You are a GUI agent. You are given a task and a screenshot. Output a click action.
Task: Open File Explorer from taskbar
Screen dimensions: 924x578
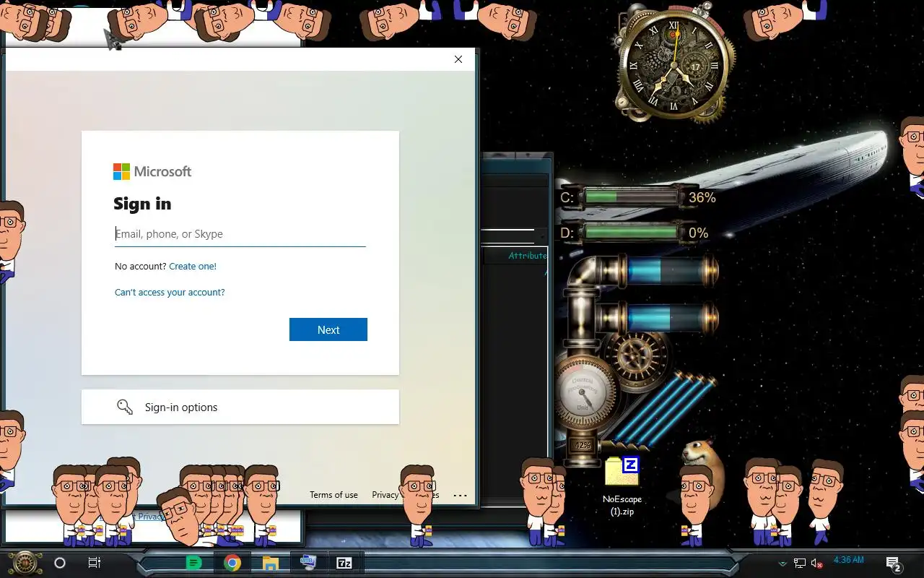pos(270,563)
